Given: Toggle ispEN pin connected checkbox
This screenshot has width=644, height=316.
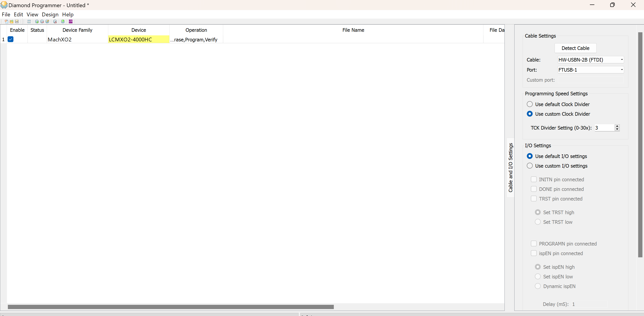Looking at the screenshot, I should [534, 253].
